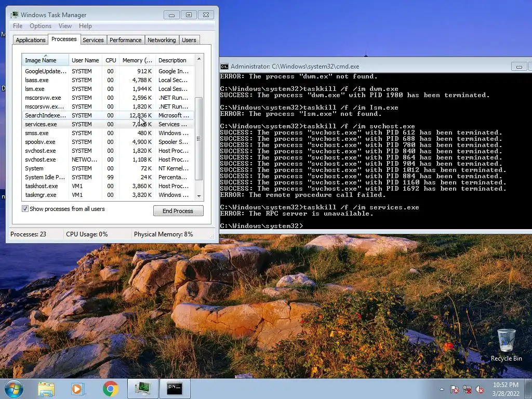Switch to the cmd.exe taskbar button

pyautogui.click(x=175, y=389)
